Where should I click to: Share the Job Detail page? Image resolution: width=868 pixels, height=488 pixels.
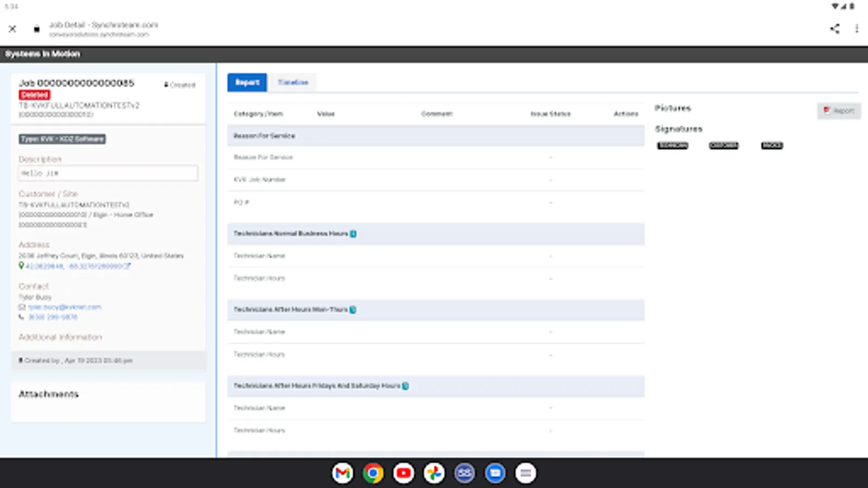835,29
